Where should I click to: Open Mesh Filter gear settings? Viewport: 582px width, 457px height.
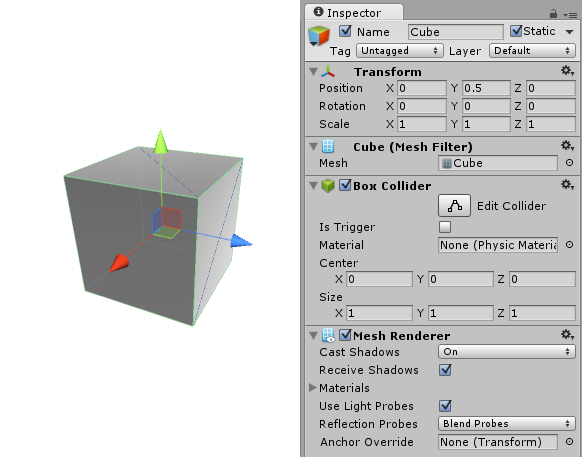pos(568,146)
